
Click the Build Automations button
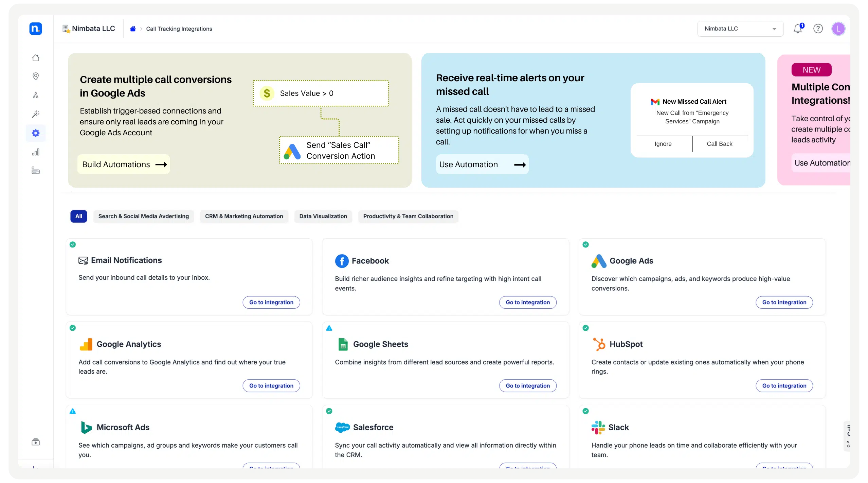point(124,165)
